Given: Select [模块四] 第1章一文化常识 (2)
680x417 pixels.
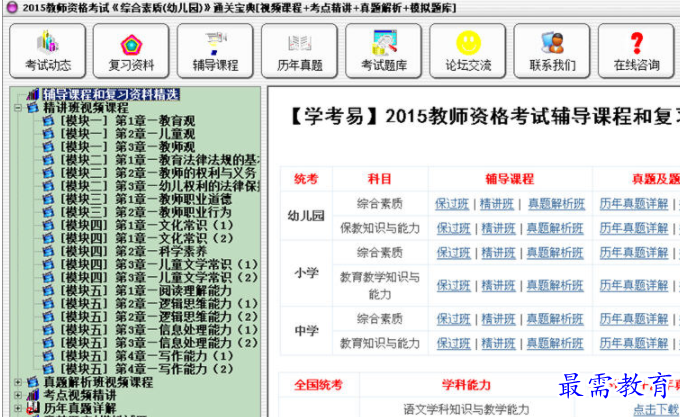Looking at the screenshot, I should [x=147, y=238].
